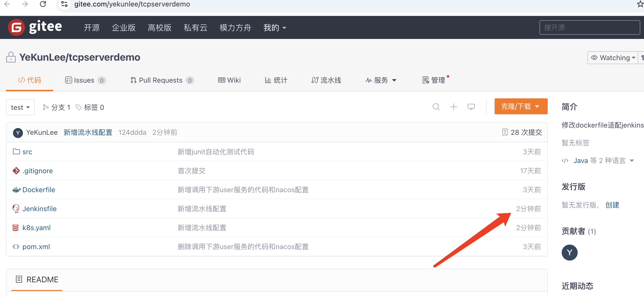644x297 pixels.
Task: Click the plus icon to add file
Action: click(453, 107)
